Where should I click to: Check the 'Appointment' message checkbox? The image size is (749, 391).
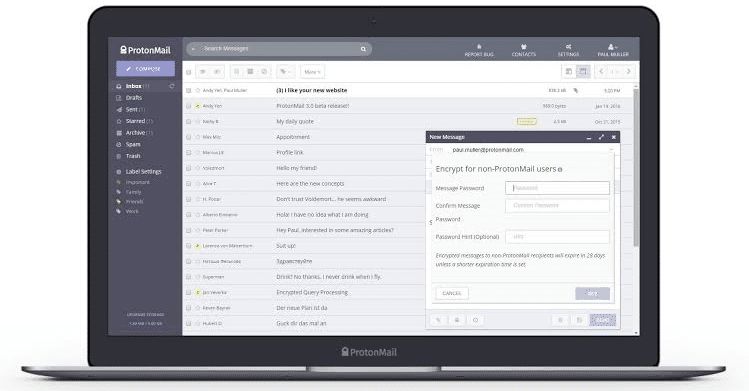pos(189,137)
